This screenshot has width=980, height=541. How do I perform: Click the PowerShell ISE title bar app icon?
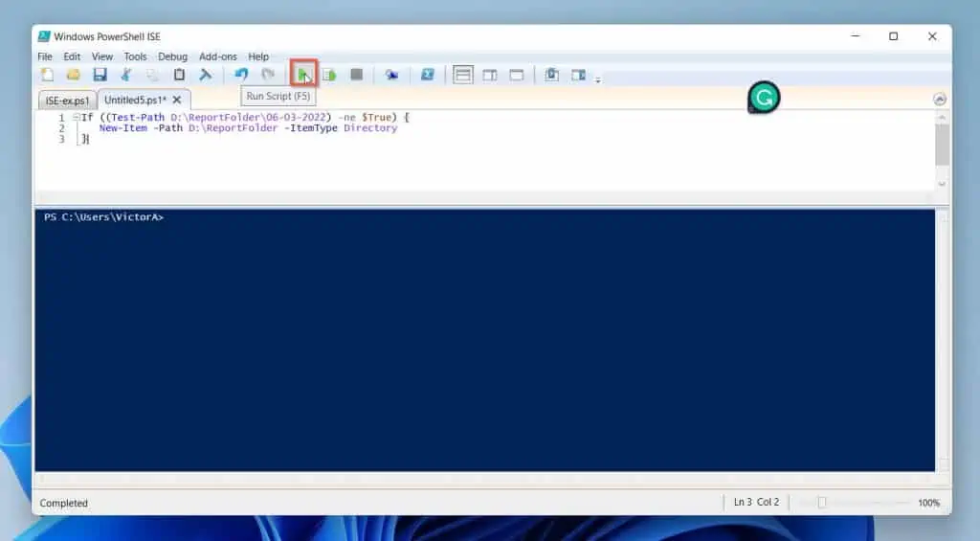click(x=44, y=36)
